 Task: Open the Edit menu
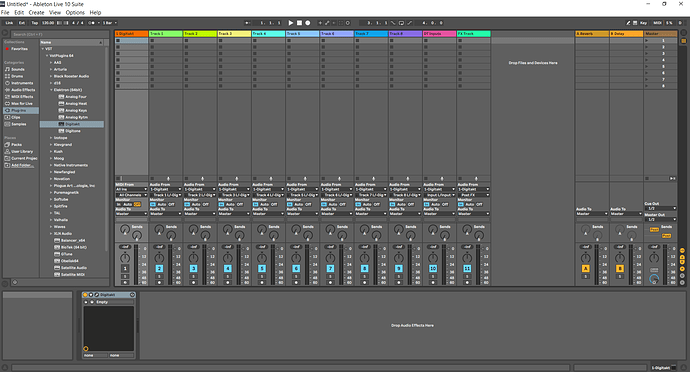19,12
